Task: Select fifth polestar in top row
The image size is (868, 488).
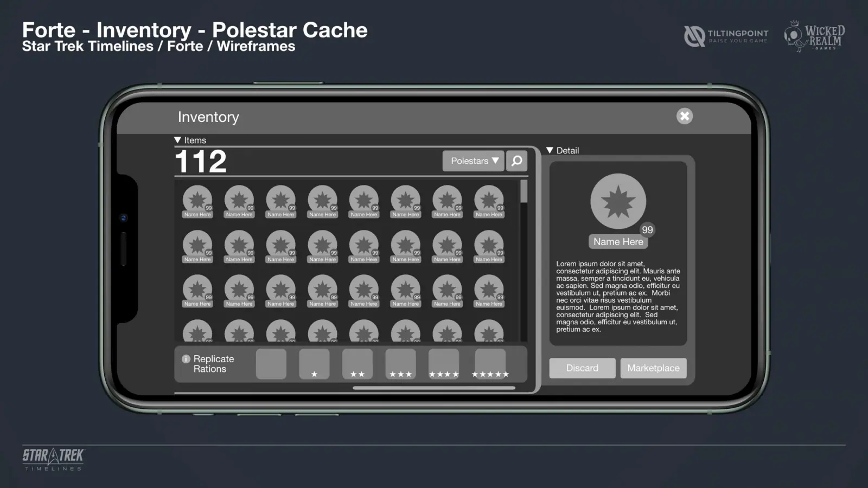Action: [364, 201]
